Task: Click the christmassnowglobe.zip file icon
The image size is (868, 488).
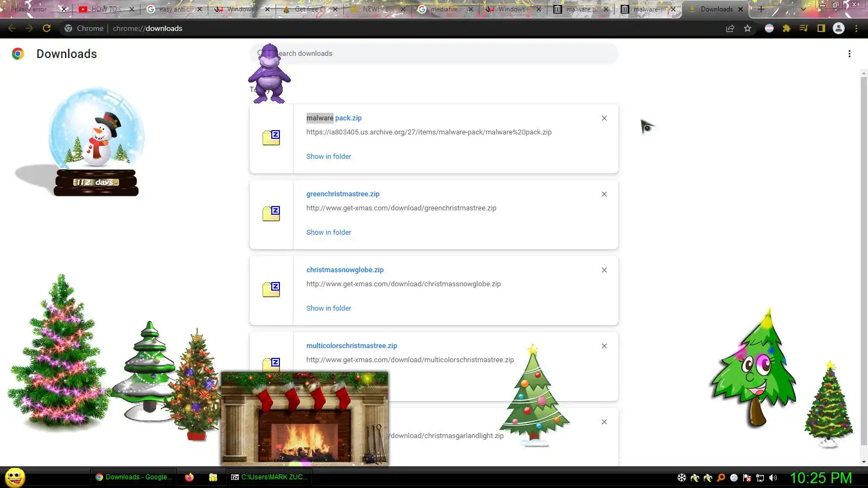Action: tap(271, 290)
